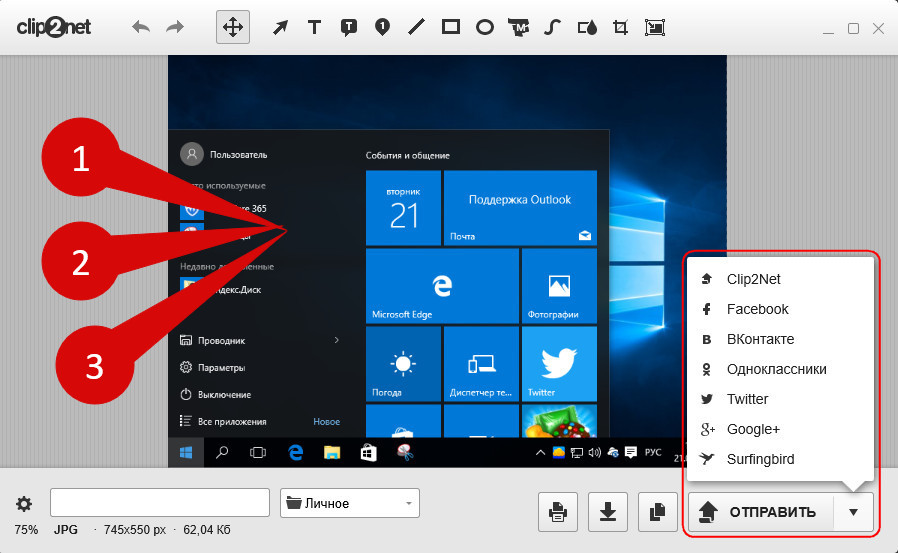Viewport: 898px width, 553px height.
Task: Click the Twitter tile in the Start menu
Action: [x=559, y=364]
